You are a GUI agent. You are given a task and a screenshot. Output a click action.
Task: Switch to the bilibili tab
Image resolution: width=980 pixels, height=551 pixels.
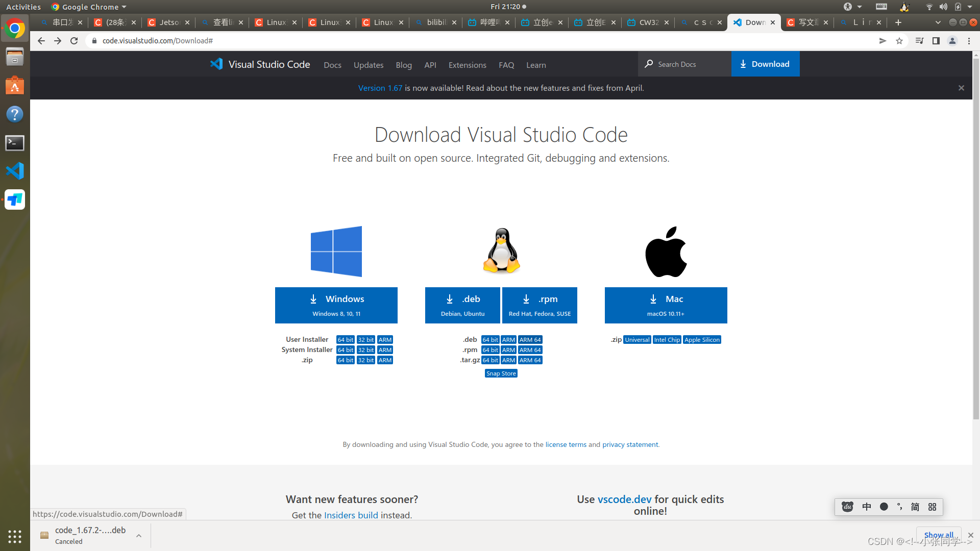[x=435, y=22]
